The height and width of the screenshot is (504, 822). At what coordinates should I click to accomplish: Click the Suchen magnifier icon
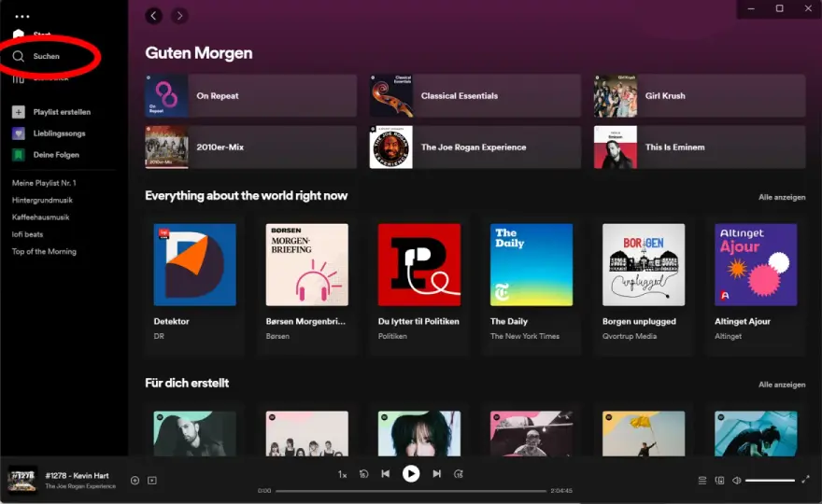click(x=19, y=56)
